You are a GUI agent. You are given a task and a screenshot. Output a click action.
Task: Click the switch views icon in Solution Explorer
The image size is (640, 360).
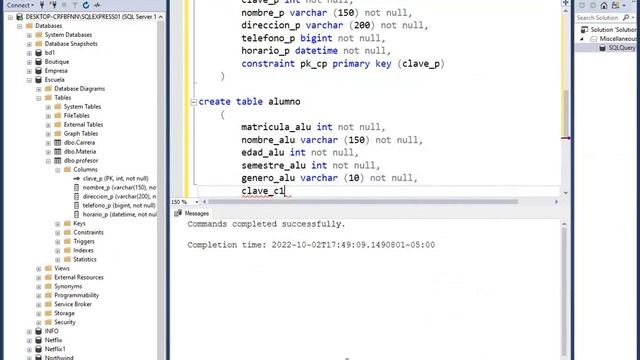[616, 5]
